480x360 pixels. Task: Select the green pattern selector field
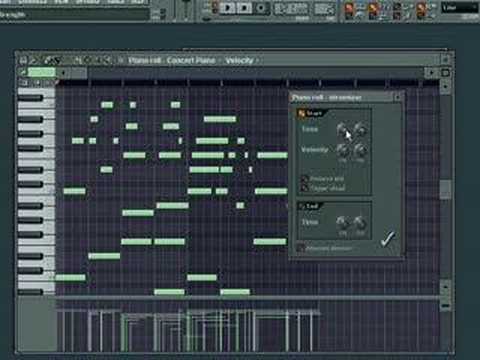(42, 72)
